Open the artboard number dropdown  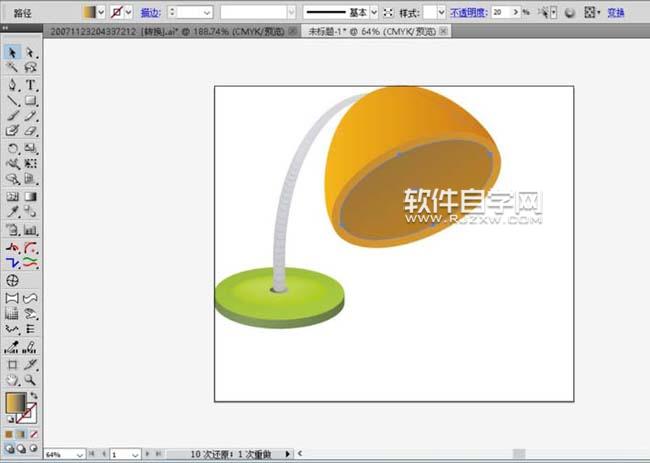tap(135, 455)
